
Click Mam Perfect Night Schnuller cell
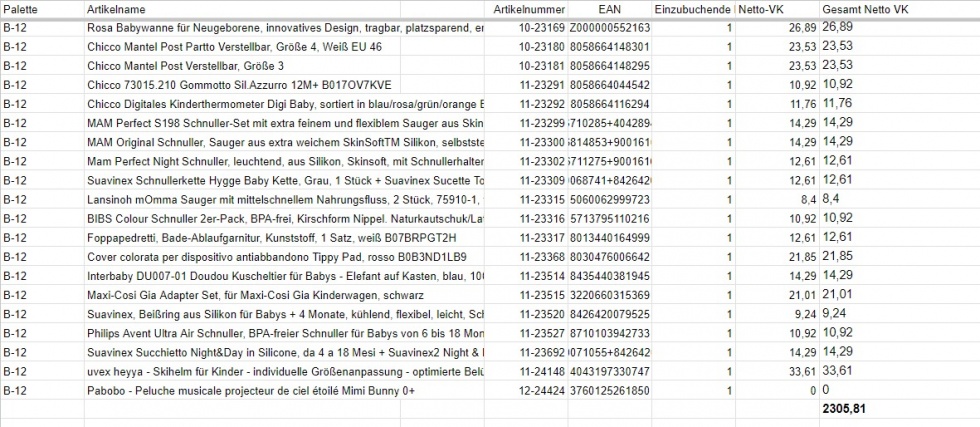pos(284,161)
